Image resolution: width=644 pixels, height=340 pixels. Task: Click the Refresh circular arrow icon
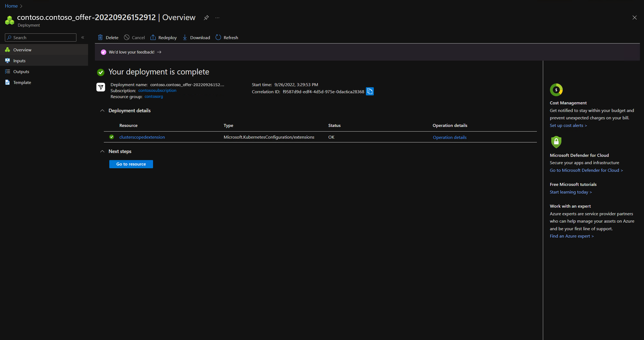(x=218, y=38)
